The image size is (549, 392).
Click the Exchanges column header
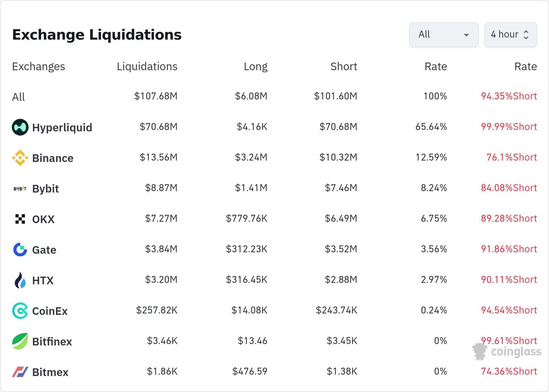[39, 66]
